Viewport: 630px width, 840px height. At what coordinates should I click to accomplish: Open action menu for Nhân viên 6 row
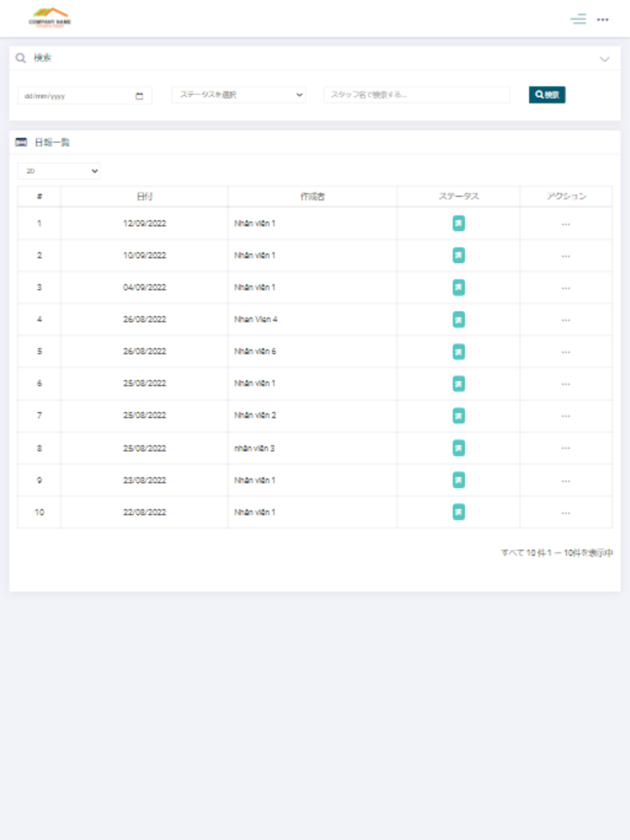click(566, 353)
